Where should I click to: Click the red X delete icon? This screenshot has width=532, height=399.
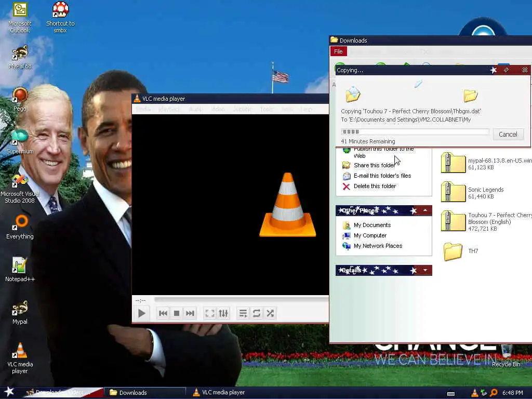(x=346, y=187)
